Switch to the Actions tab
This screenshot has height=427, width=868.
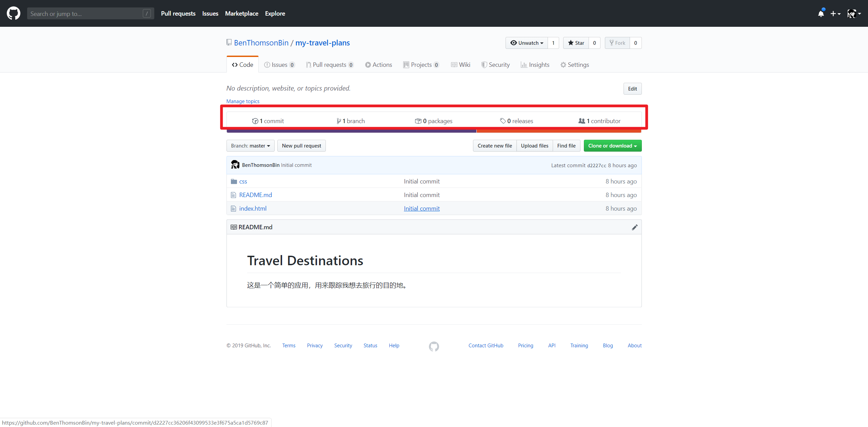pyautogui.click(x=378, y=64)
